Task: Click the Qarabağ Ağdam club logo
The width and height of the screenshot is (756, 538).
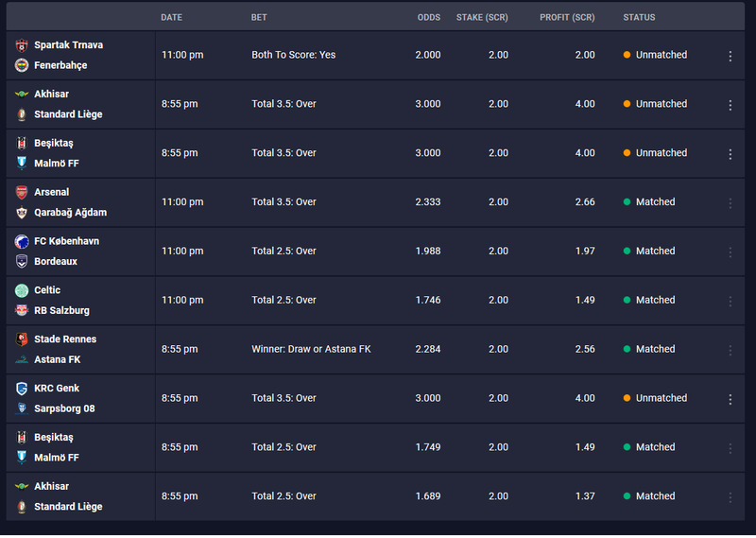Action: click(x=21, y=213)
